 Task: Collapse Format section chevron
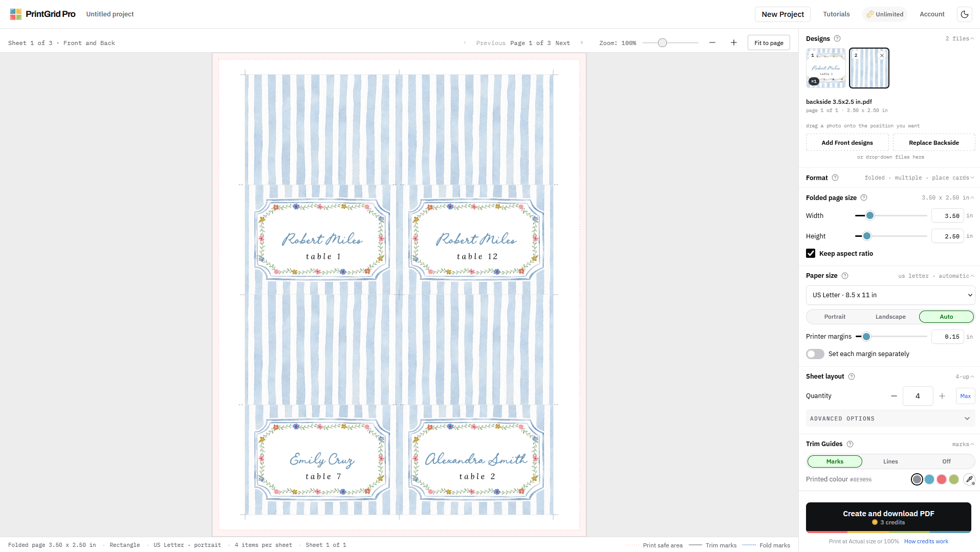click(972, 178)
